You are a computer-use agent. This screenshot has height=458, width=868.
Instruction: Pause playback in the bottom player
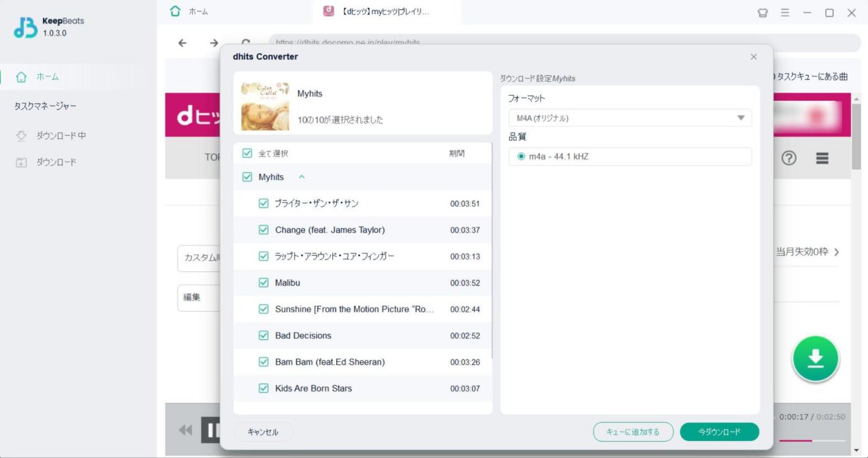[211, 430]
